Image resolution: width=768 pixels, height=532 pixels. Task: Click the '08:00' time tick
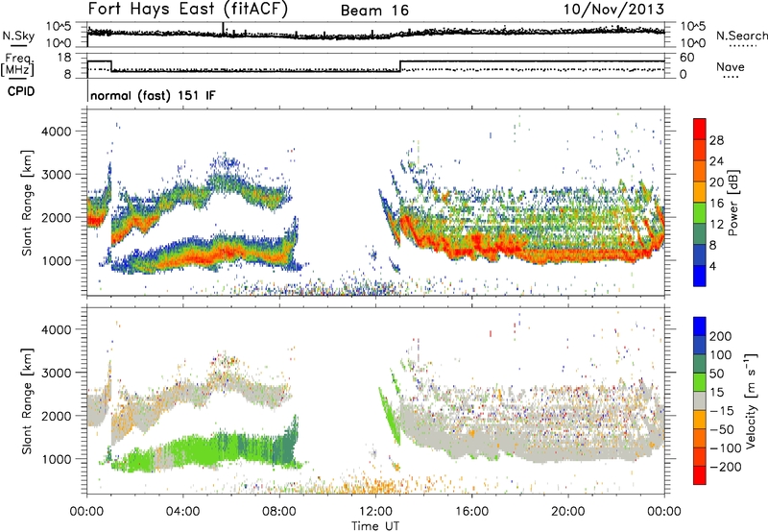click(x=279, y=512)
